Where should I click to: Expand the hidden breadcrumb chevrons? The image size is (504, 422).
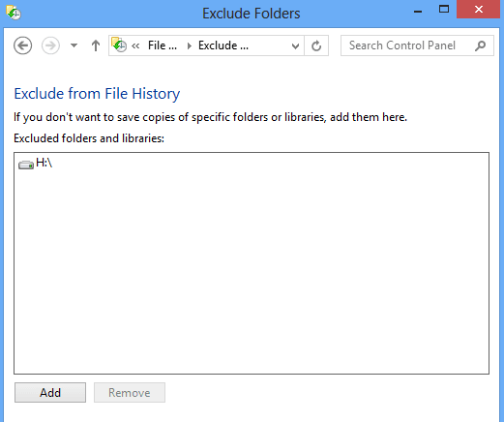click(x=135, y=45)
